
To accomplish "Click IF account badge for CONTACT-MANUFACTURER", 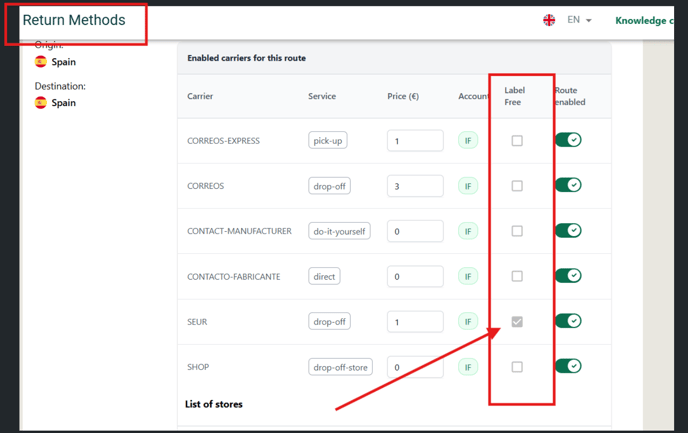I will click(468, 231).
